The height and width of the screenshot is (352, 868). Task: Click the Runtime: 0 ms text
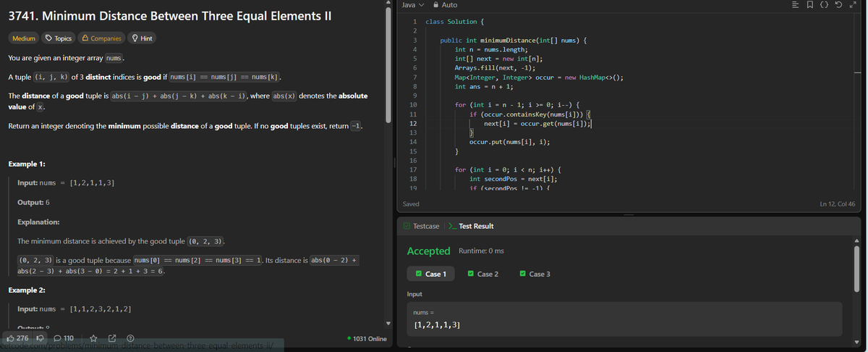point(481,251)
